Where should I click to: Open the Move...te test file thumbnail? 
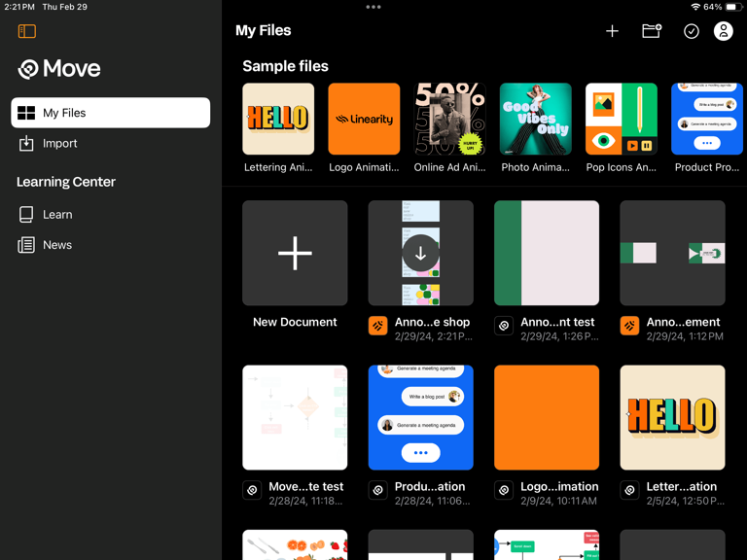[295, 418]
